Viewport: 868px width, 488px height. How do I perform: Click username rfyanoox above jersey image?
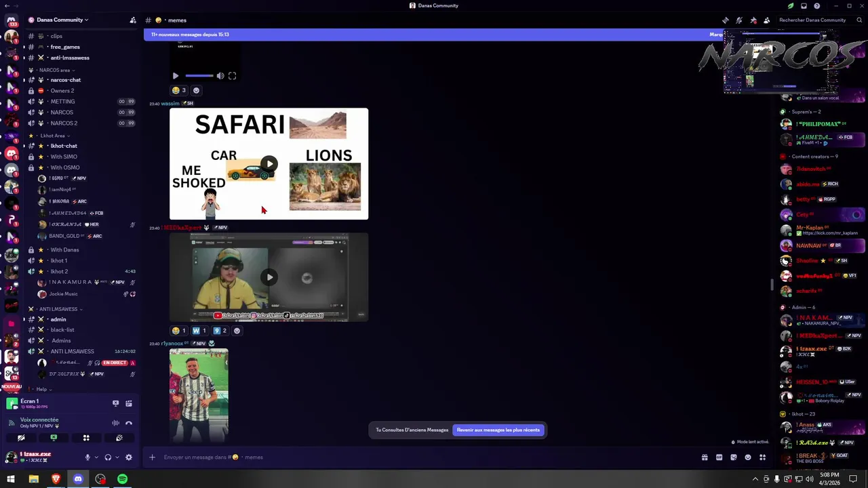coord(172,344)
